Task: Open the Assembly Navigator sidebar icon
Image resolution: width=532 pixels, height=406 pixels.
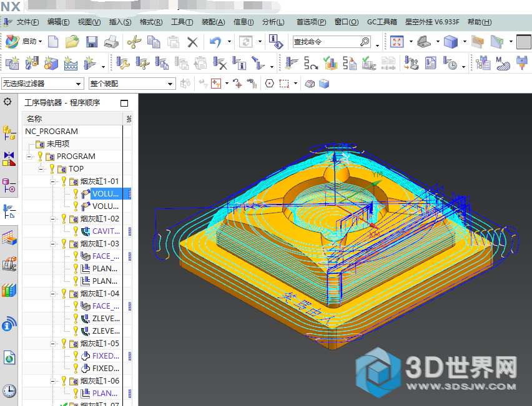Action: coord(9,132)
